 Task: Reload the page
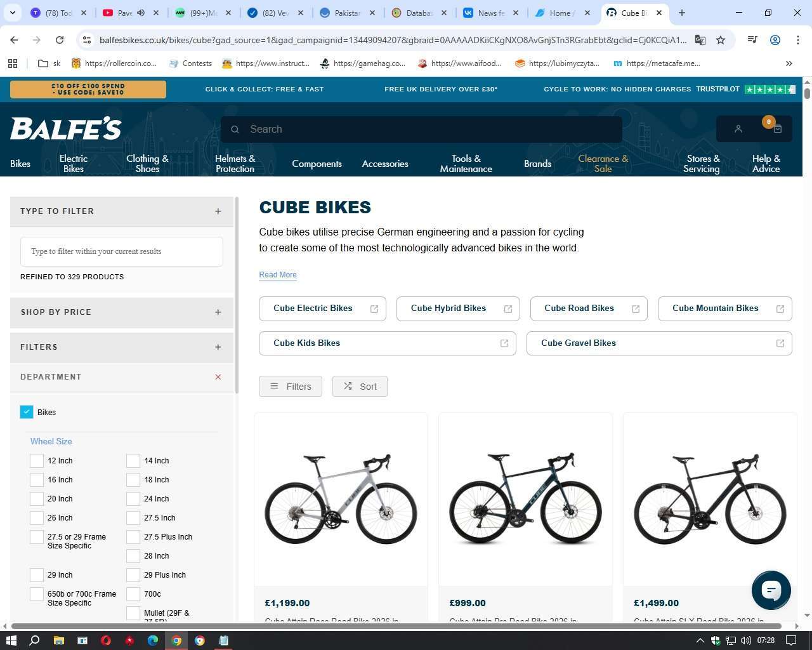[x=60, y=40]
